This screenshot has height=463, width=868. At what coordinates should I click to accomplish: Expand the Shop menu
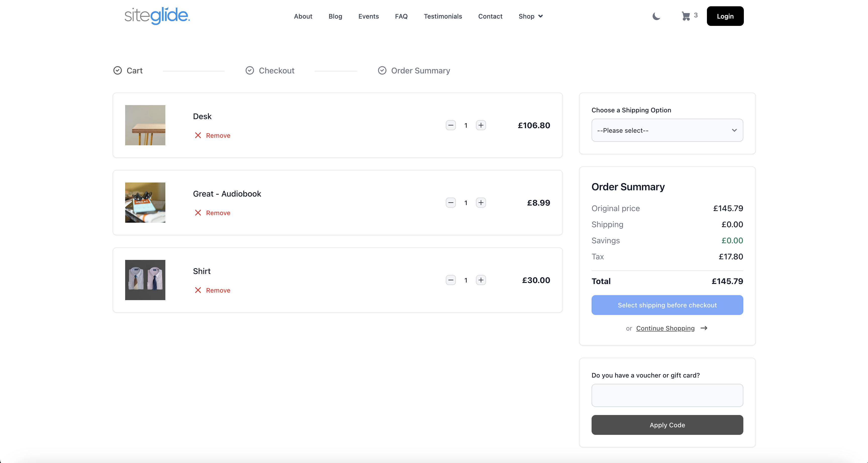pos(530,16)
